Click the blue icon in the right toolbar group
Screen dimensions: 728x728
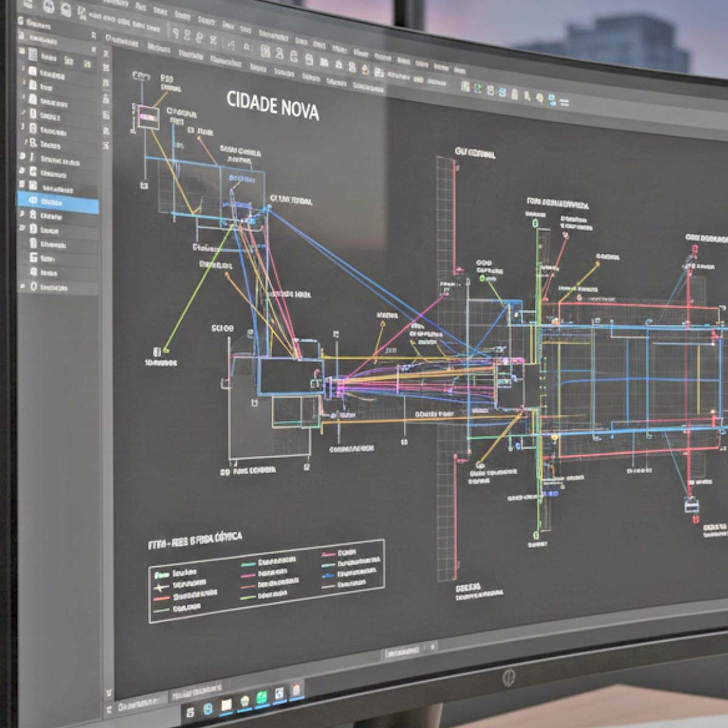click(502, 92)
